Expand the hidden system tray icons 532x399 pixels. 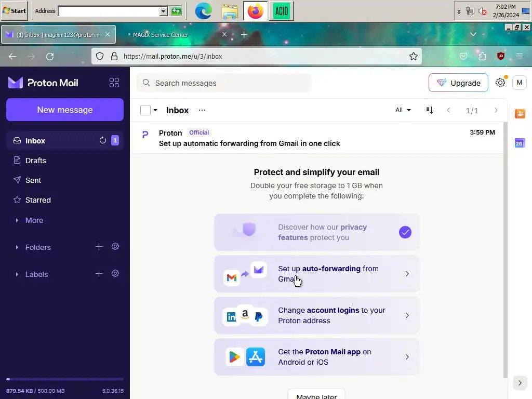pos(459,11)
